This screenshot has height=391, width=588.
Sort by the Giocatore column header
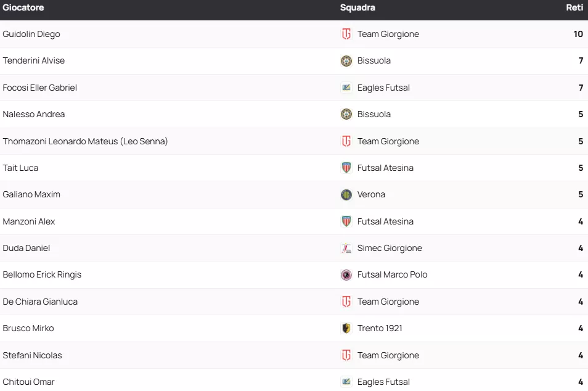(x=23, y=8)
